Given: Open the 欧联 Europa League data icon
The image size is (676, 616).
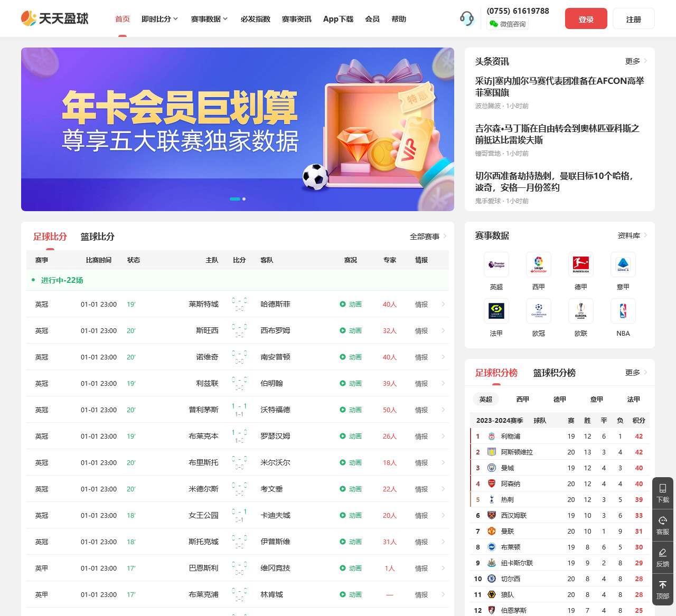Looking at the screenshot, I should click(581, 311).
